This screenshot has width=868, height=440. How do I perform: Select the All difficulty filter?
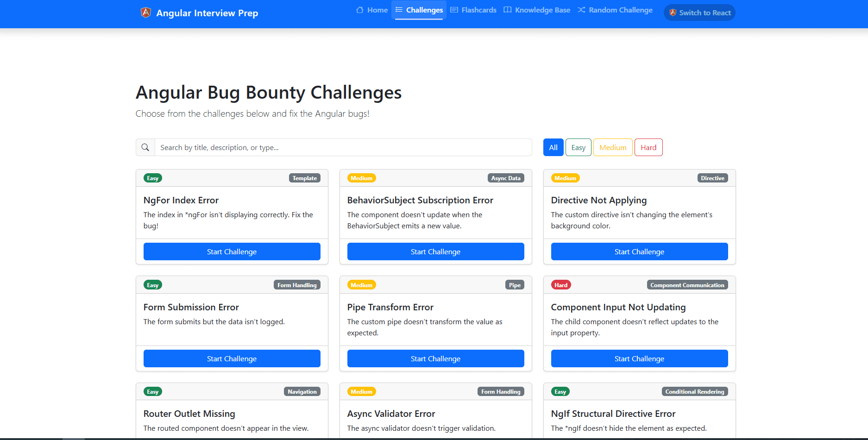(554, 147)
